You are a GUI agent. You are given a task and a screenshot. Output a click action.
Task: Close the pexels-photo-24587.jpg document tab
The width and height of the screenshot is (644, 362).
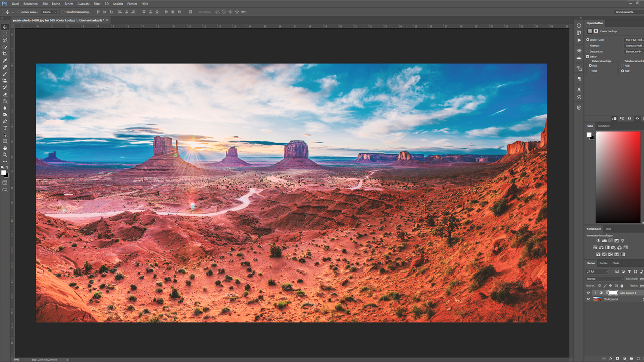click(x=107, y=20)
